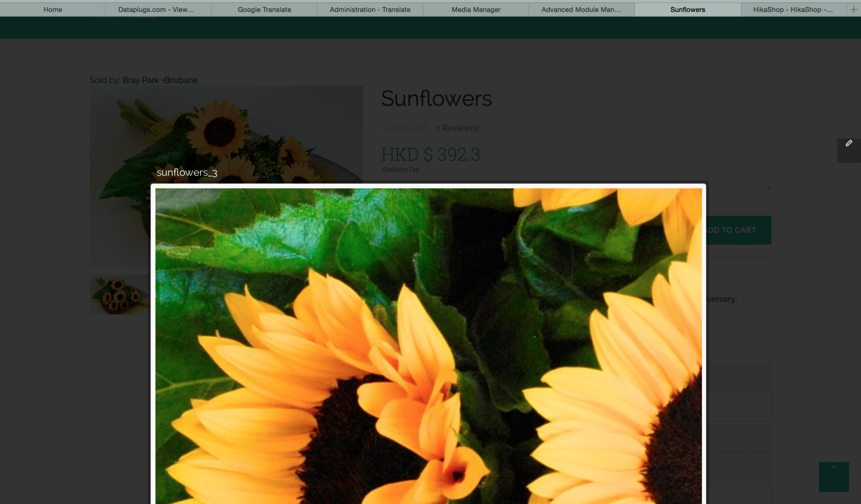Switch to the Dataplugs.com tab
The height and width of the screenshot is (504, 861).
156,9
